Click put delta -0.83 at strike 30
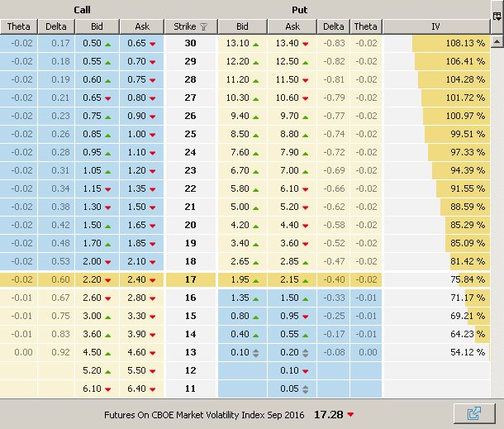This screenshot has height=429, width=504. pyautogui.click(x=333, y=43)
